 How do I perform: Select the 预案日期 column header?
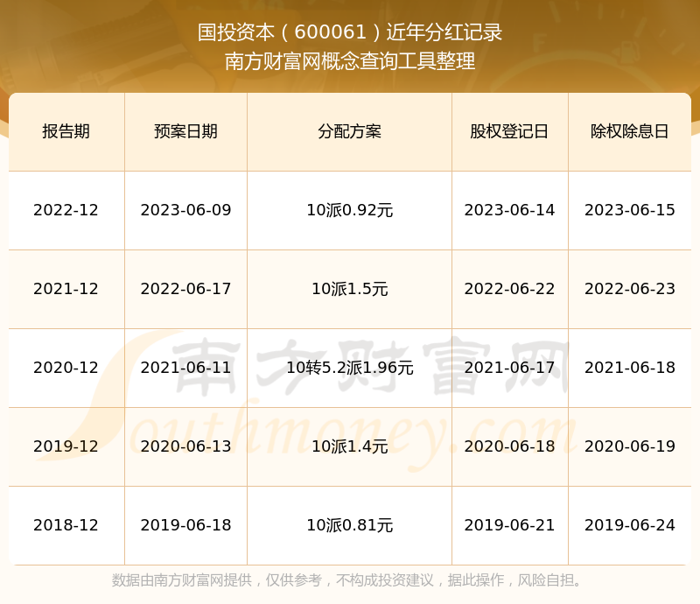click(185, 131)
